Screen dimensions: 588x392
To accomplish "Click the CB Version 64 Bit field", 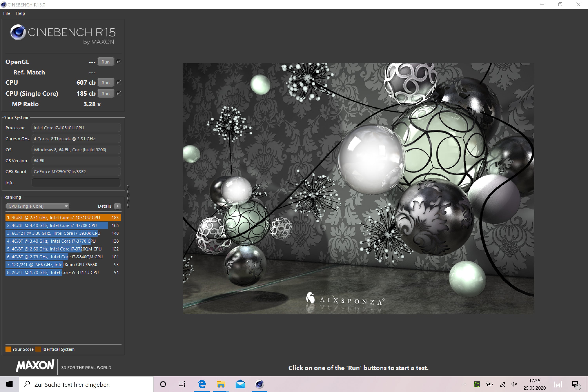I will (76, 161).
